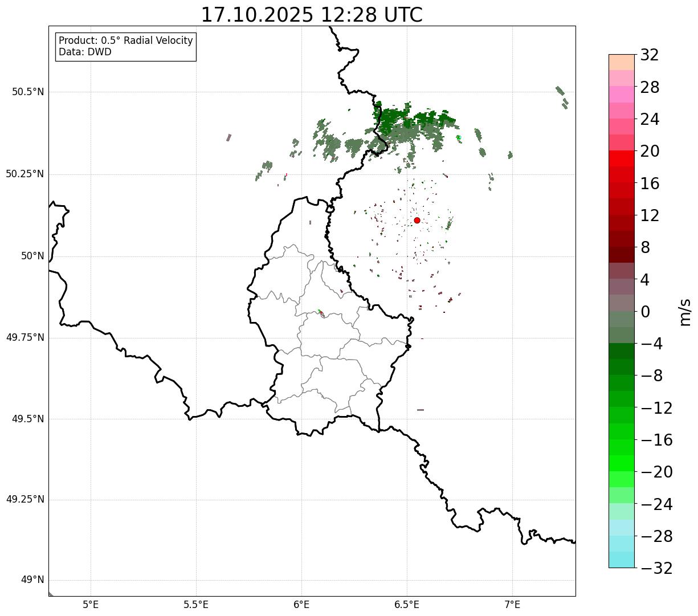
Task: Click the 5°E longitude label
Action: 91,605
